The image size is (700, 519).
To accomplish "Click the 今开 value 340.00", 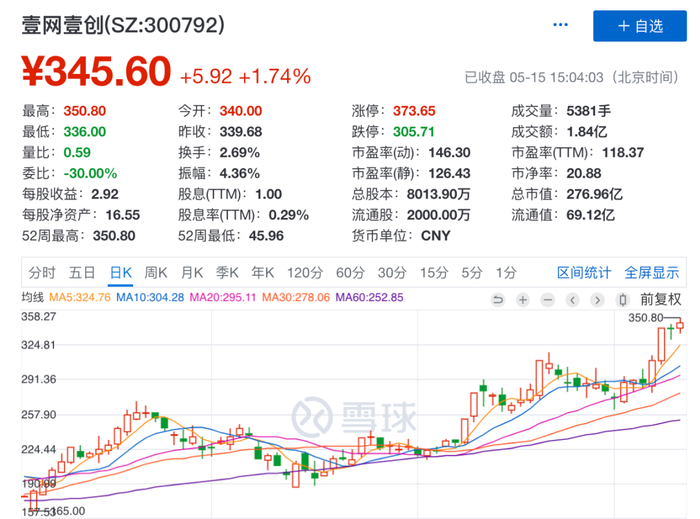I will tap(241, 111).
